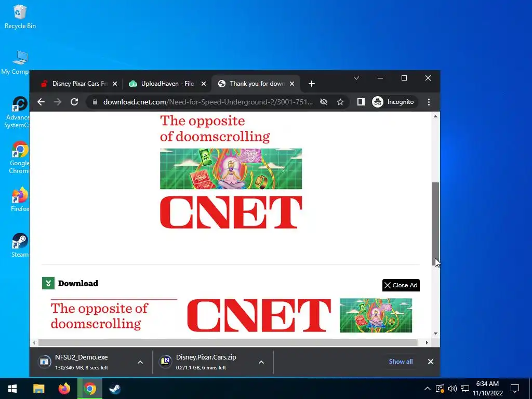
Task: Switch to UploadHaven - File tab
Action: coord(167,84)
